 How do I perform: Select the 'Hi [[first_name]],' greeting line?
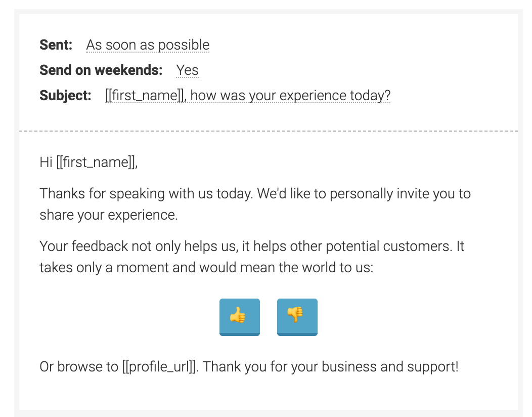tap(88, 162)
